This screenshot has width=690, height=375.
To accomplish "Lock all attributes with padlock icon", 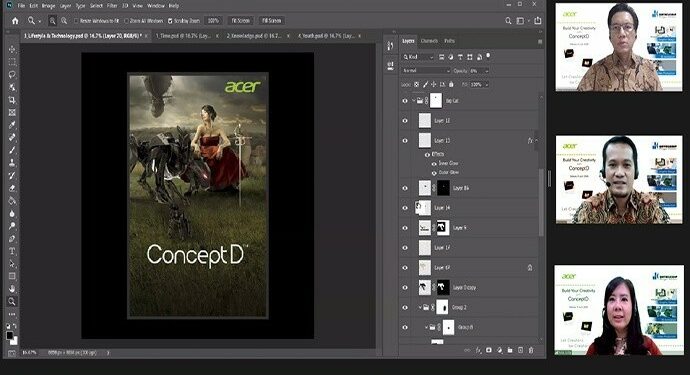I will click(x=451, y=84).
